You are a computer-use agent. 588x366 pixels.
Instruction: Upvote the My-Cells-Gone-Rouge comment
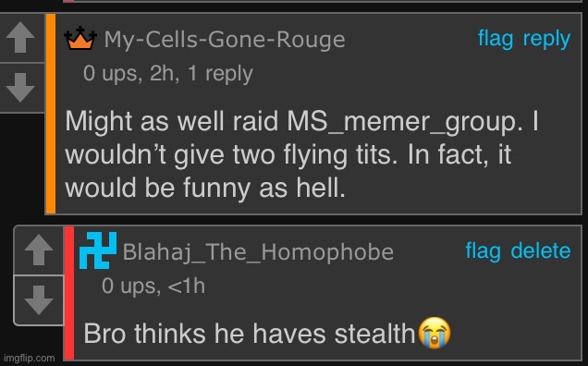click(20, 38)
